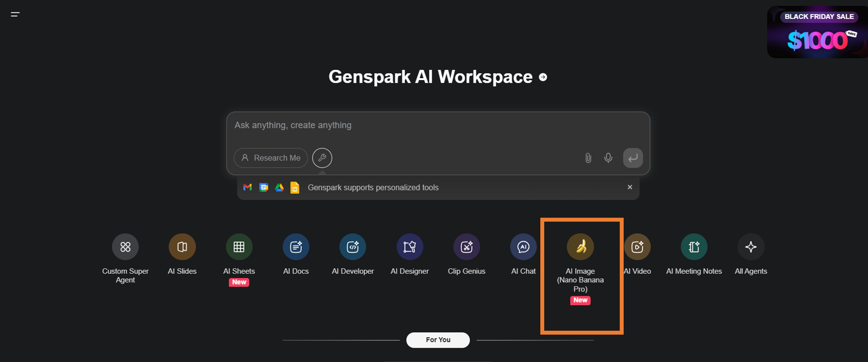
Task: Open the hamburger sidebar menu
Action: point(15,14)
